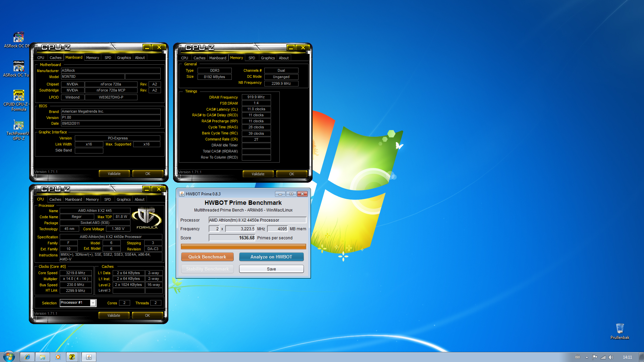Click Validate in the bottom CPU window
The height and width of the screenshot is (362, 644).
click(x=114, y=315)
